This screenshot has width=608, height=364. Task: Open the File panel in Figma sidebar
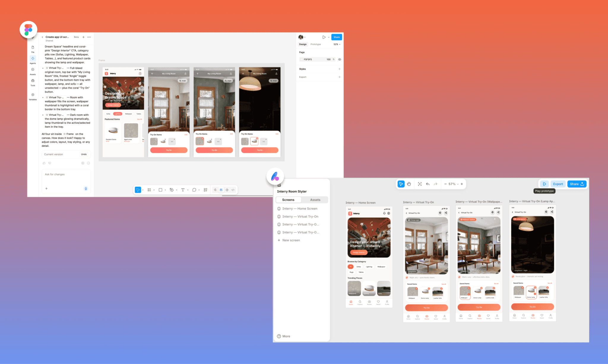point(33,49)
